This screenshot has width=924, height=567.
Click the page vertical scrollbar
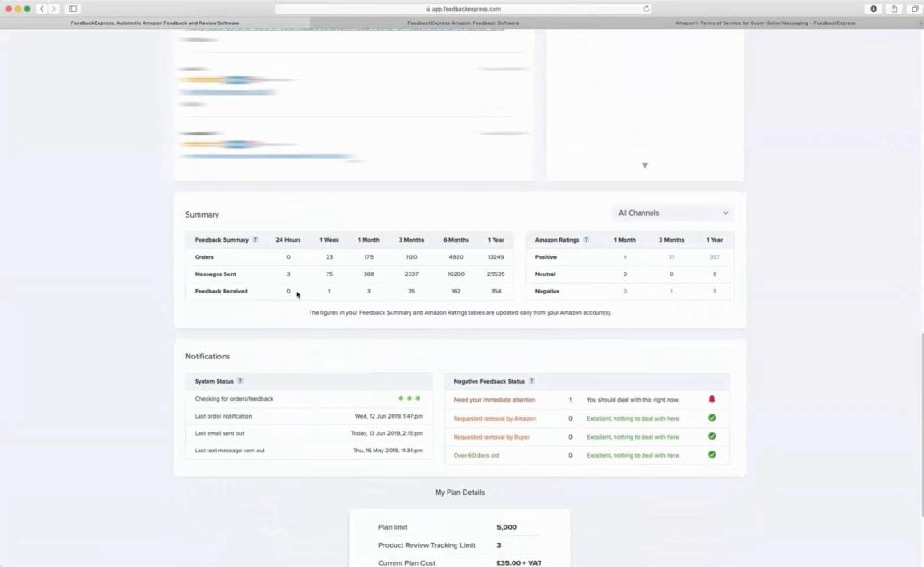[x=921, y=425]
